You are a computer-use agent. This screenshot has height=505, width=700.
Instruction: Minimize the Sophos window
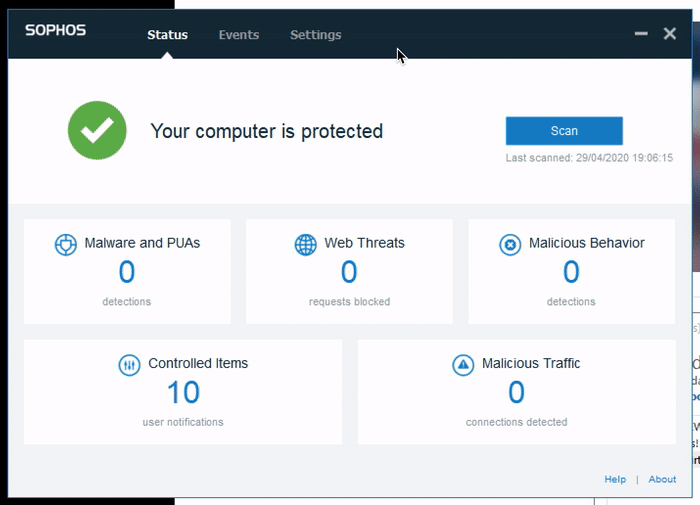coord(641,33)
